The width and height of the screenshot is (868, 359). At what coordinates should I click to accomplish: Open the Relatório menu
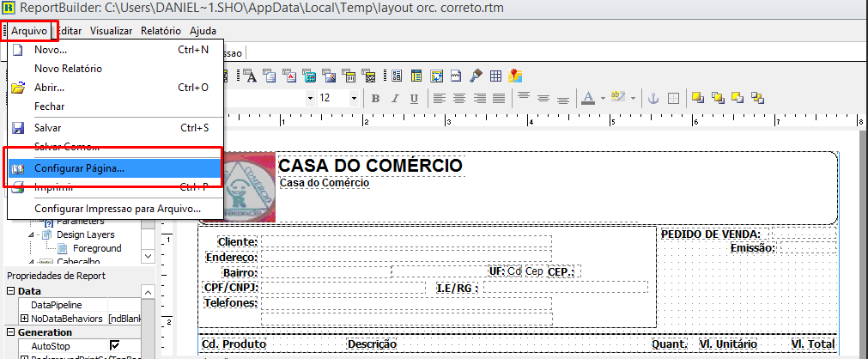[161, 31]
